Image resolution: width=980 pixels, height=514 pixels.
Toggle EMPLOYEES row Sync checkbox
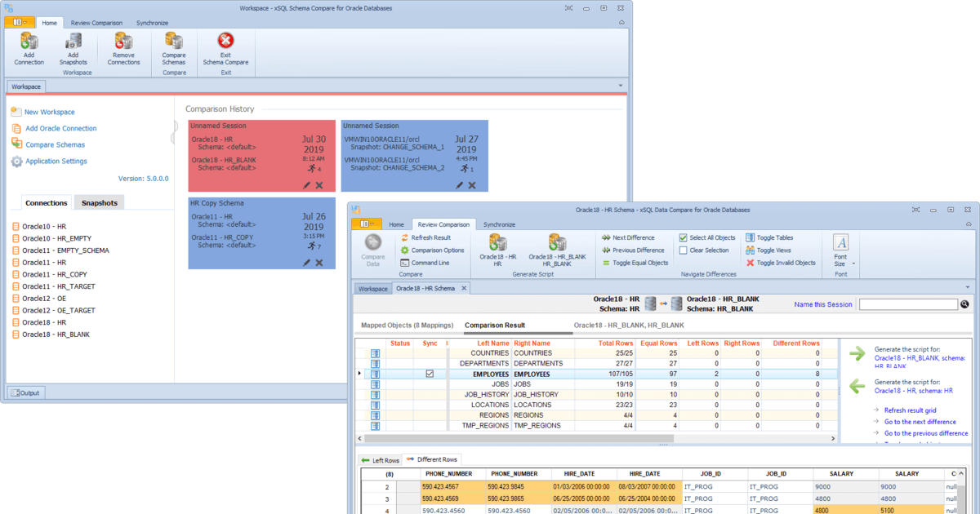click(x=430, y=374)
